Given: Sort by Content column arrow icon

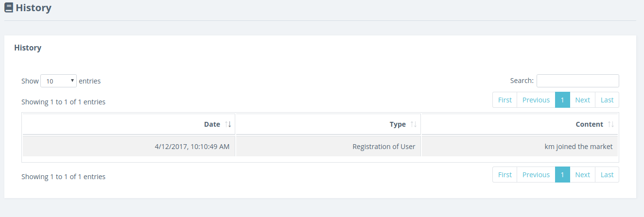Looking at the screenshot, I should click(x=611, y=124).
